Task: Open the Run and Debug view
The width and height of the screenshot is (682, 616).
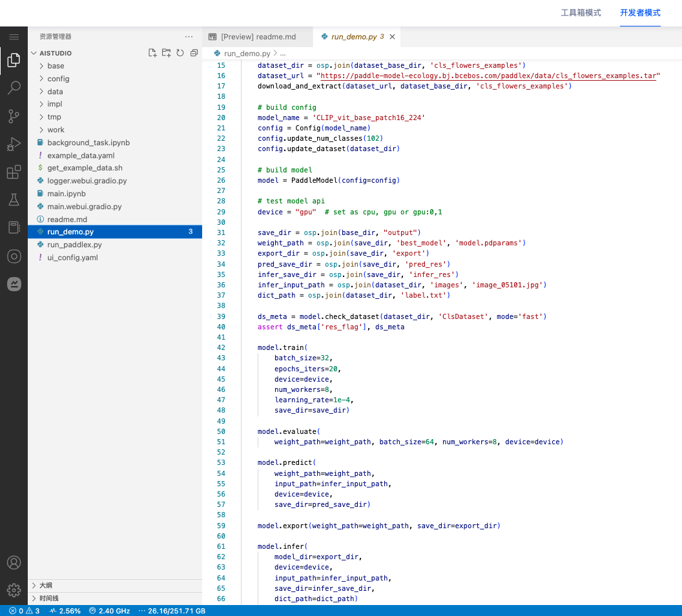Action: click(14, 145)
